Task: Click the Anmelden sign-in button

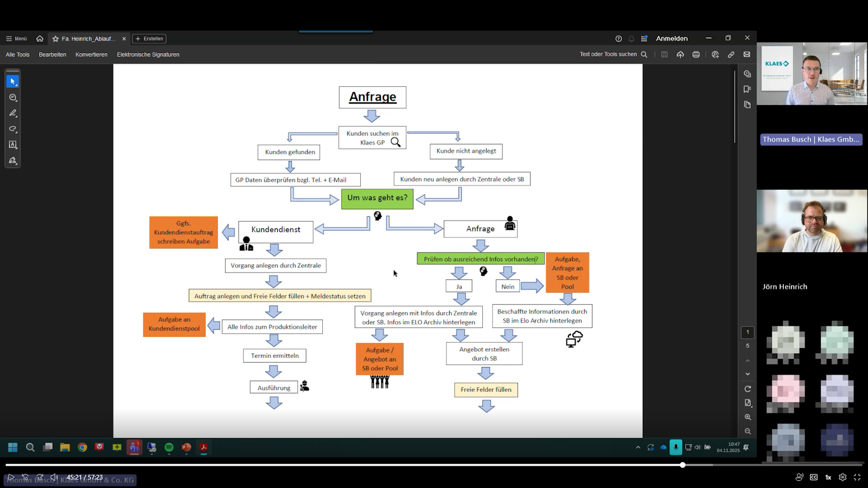Action: coord(672,38)
